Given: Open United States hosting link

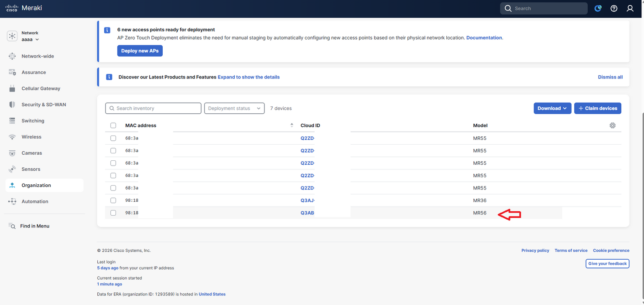Looking at the screenshot, I should tap(212, 294).
